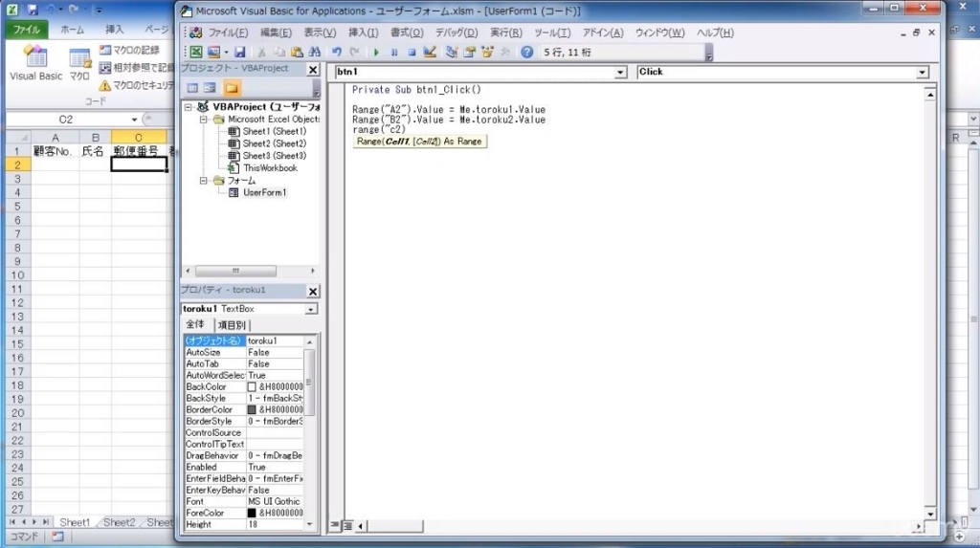The width and height of the screenshot is (980, 548).
Task: Open the 実行(R) menu
Action: 505,33
